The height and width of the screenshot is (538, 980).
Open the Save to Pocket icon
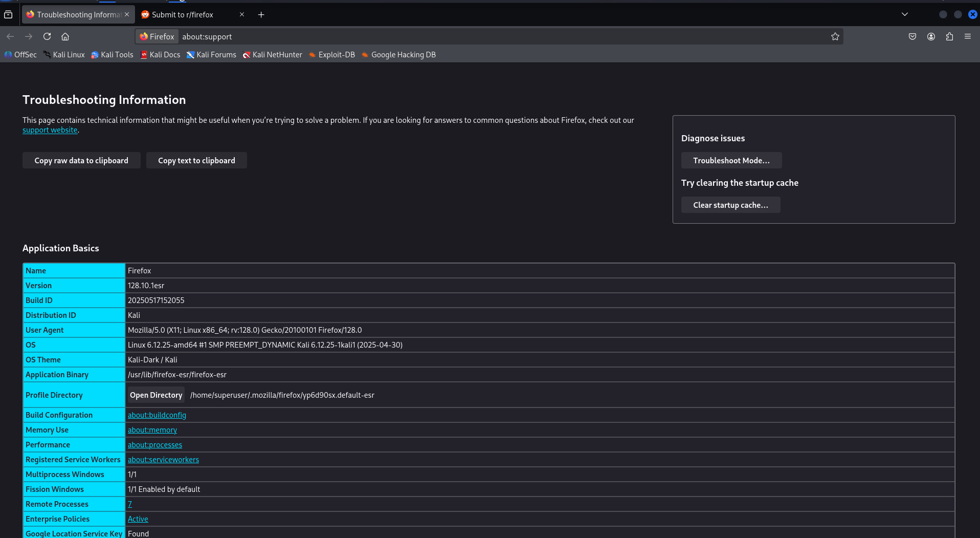(x=912, y=36)
